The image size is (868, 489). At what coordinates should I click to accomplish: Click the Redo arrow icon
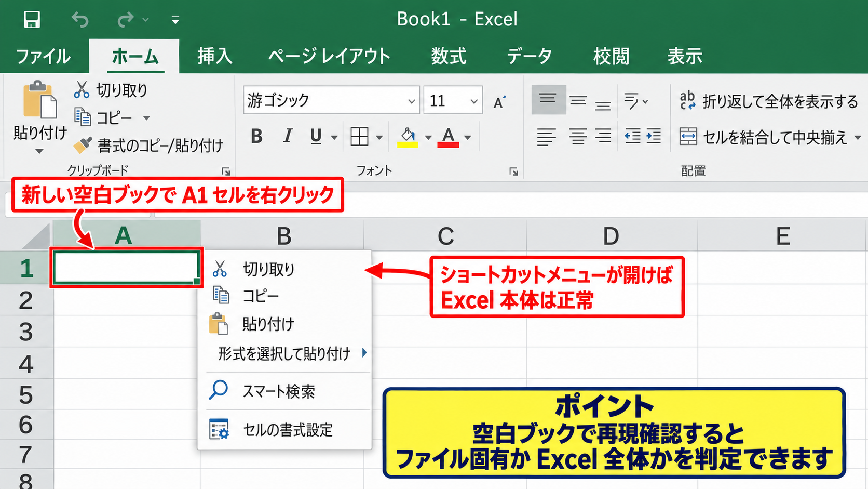click(126, 20)
